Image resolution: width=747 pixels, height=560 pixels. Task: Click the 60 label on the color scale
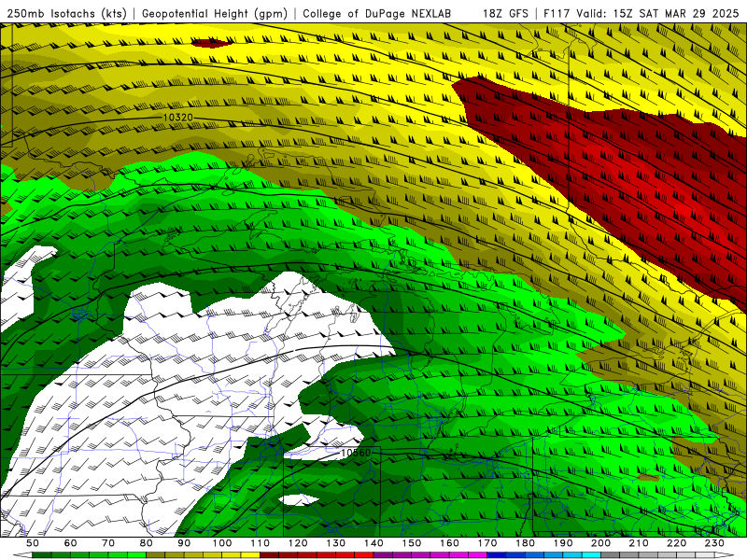[70, 543]
